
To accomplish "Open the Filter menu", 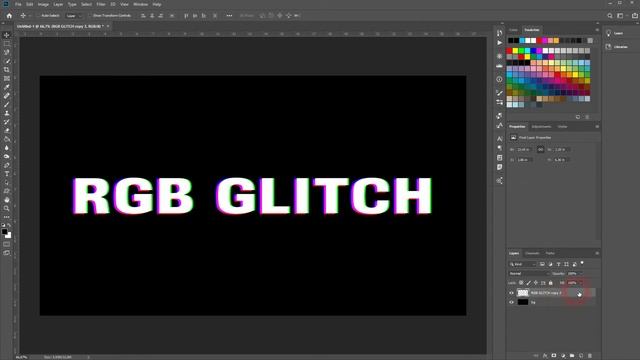I will pos(101,4).
